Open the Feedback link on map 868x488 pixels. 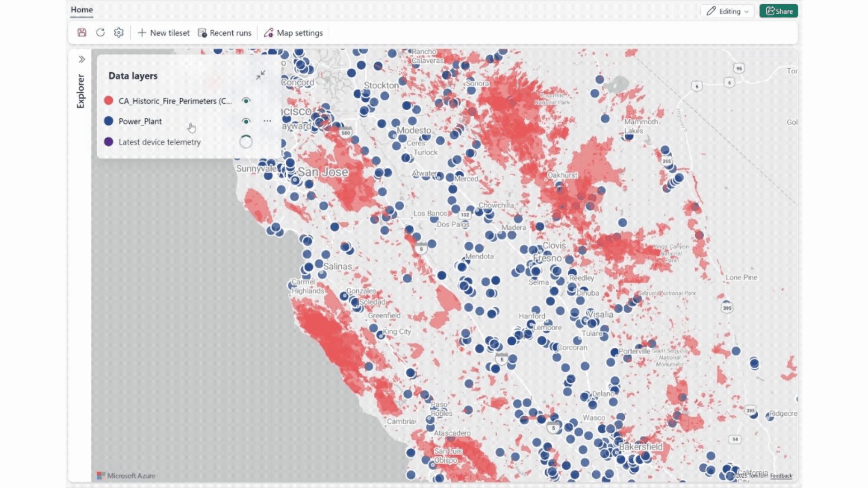pos(781,476)
